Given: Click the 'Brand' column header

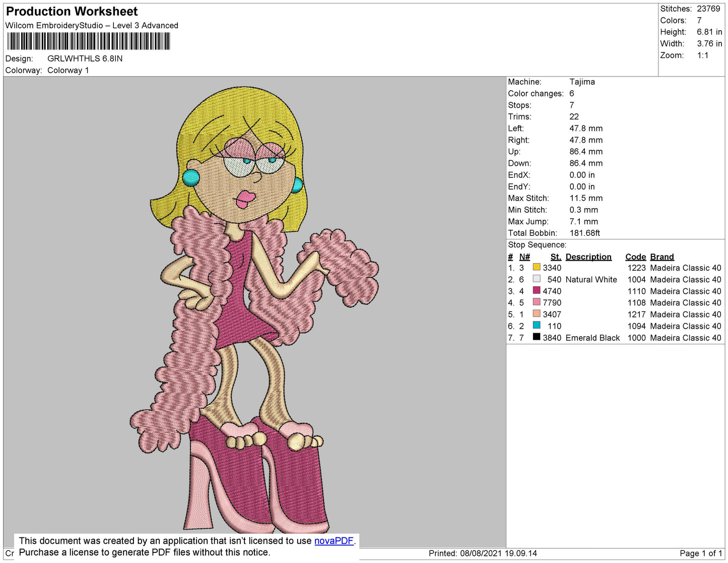Looking at the screenshot, I should pyautogui.click(x=662, y=257).
